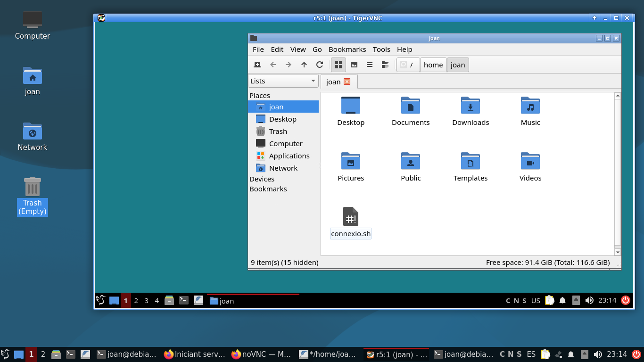Open the Tools menu
644x362 pixels.
point(381,49)
